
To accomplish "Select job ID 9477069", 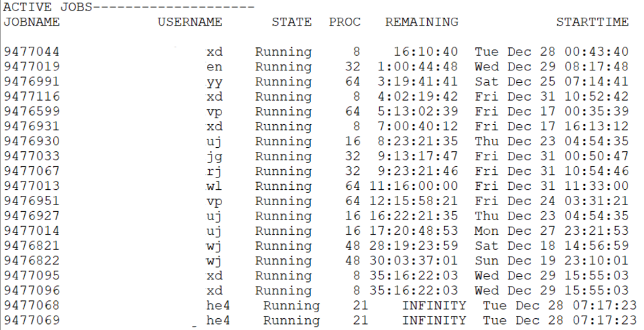I will (32, 321).
